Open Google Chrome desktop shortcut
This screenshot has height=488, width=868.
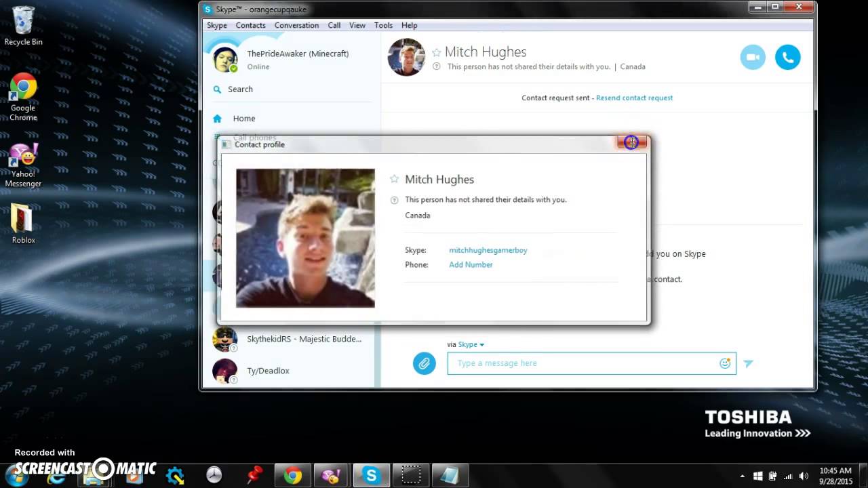point(23,97)
